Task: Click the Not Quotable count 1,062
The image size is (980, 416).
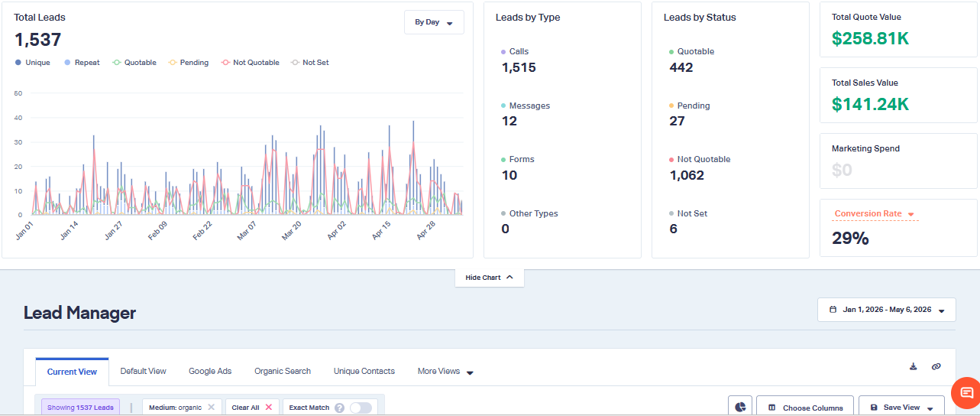Action: click(687, 175)
